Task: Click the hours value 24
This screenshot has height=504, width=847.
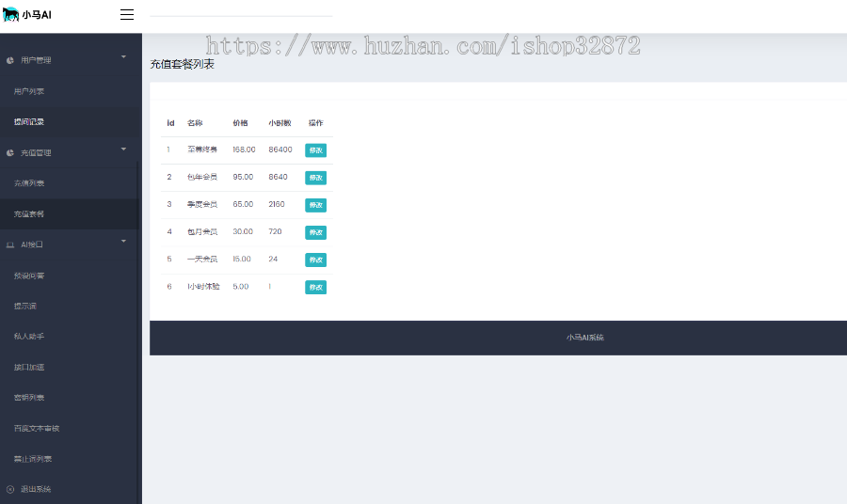Action: click(273, 259)
